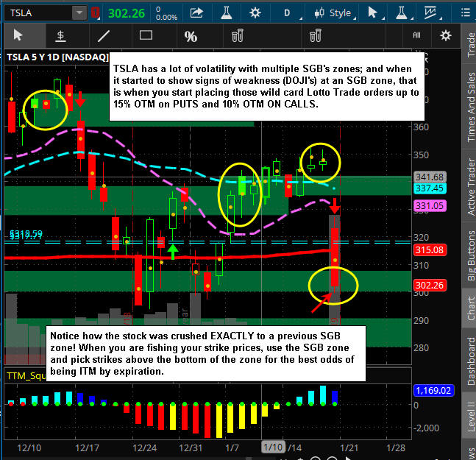Click the highlighted 1/10 date marker
The height and width of the screenshot is (460, 476).
click(x=273, y=447)
